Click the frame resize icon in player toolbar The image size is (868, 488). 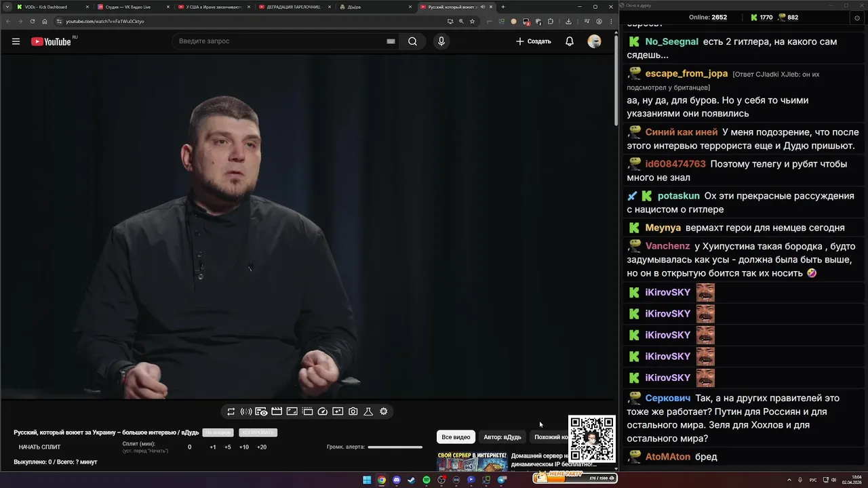point(292,411)
